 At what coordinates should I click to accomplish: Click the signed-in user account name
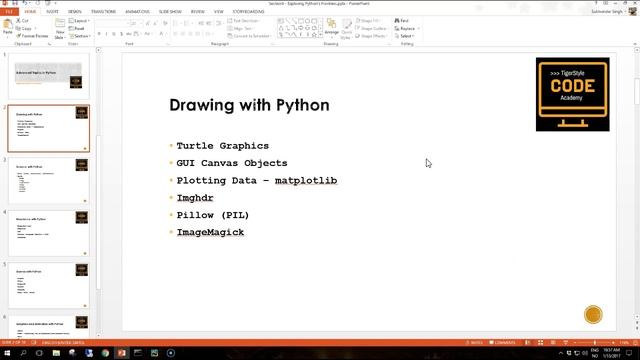click(607, 11)
